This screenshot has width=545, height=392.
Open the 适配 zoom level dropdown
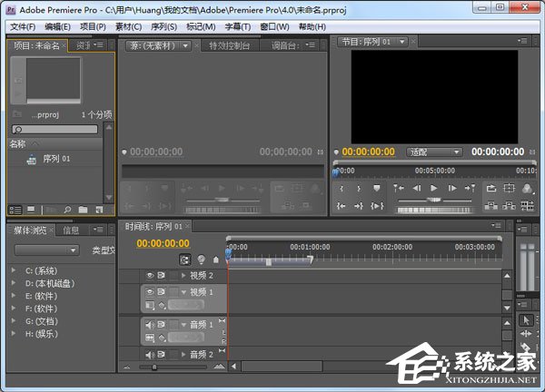[x=435, y=152]
